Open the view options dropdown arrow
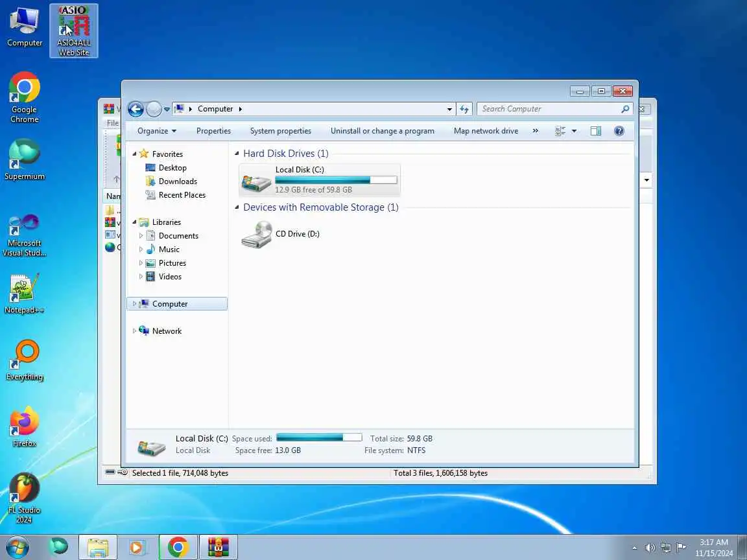 pyautogui.click(x=574, y=131)
